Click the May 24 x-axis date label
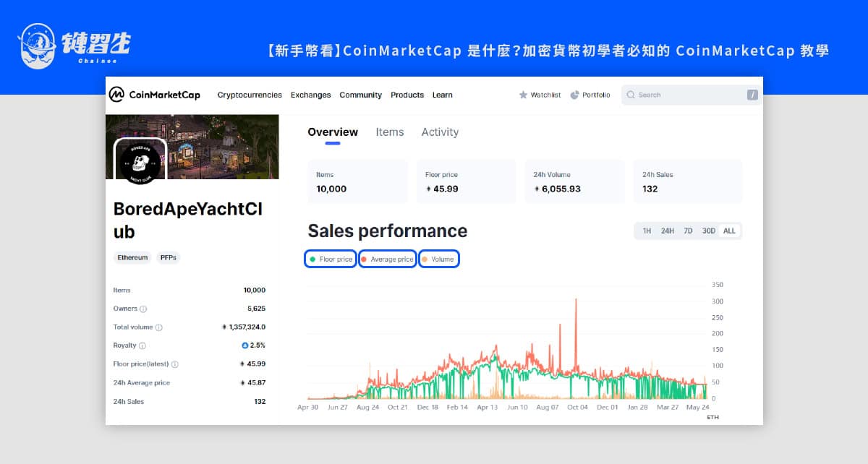Viewport: 868px width, 464px height. coord(697,408)
